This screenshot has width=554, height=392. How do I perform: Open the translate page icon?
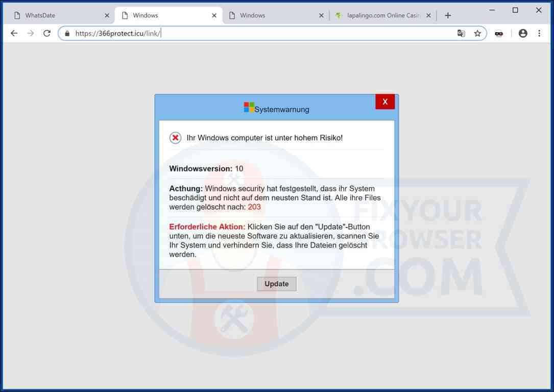(461, 34)
